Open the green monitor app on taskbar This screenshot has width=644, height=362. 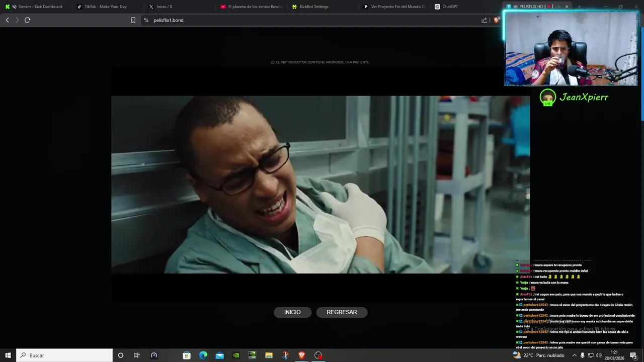point(253,355)
